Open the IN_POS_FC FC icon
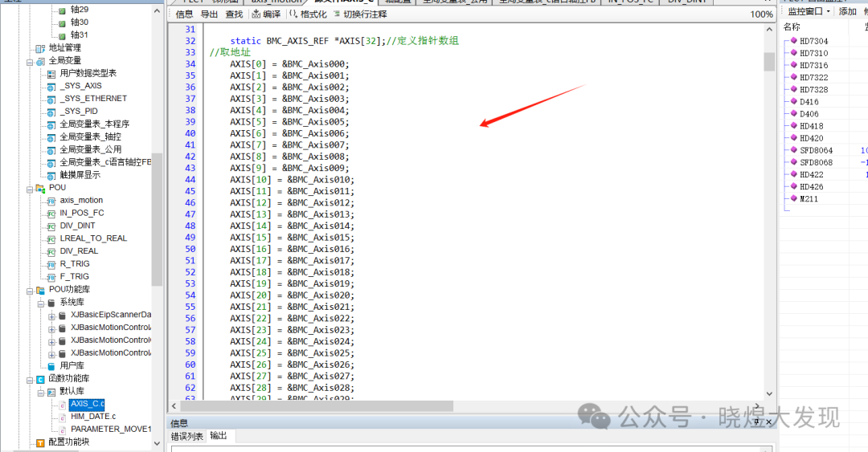This screenshot has width=868, height=452. 51,214
